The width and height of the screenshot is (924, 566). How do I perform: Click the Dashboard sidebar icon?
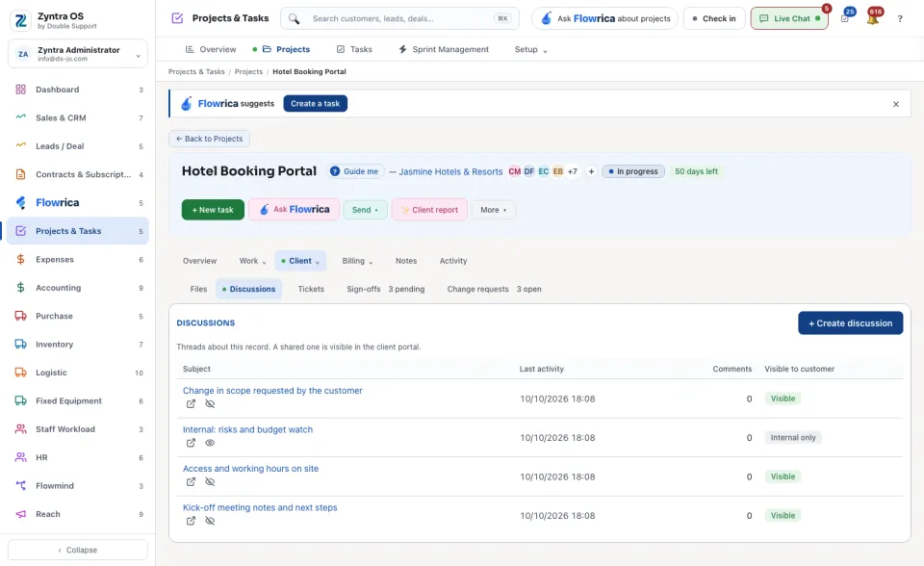(20, 90)
